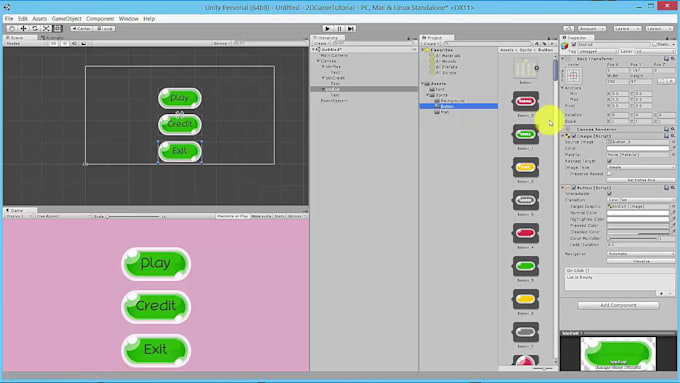Open the Free Aspect dropdown
Viewport: 680px width, 383px height.
(63, 216)
